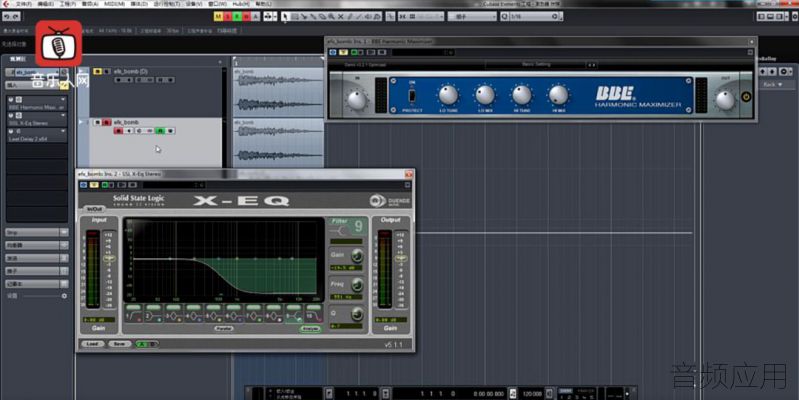Click the red S global solo button

(228, 16)
